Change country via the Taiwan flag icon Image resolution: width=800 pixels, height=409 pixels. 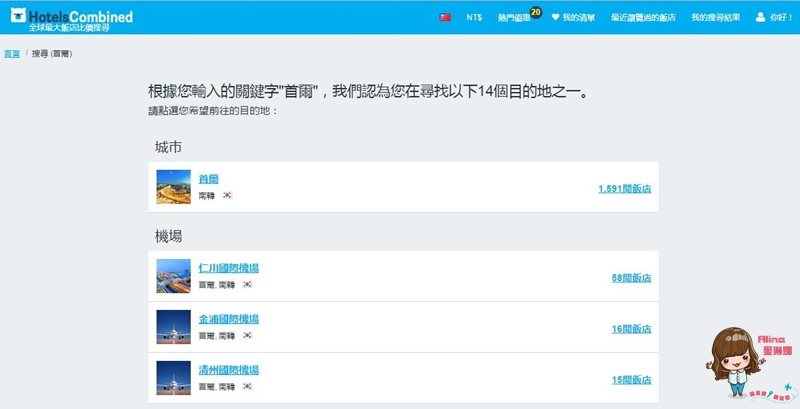tap(445, 17)
